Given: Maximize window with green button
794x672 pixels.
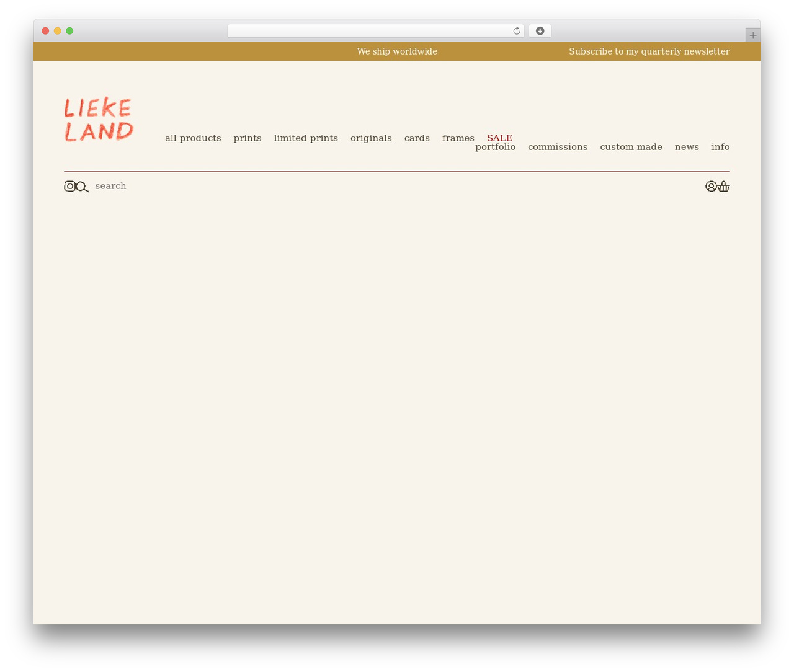Looking at the screenshot, I should [x=69, y=31].
